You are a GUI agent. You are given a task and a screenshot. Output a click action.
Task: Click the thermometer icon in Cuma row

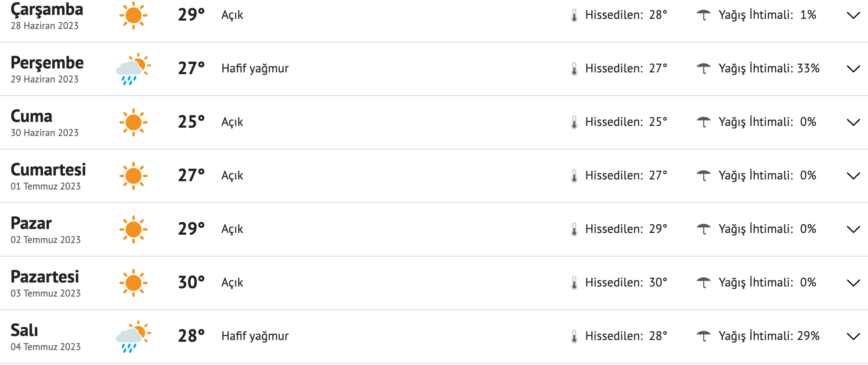[x=574, y=122]
